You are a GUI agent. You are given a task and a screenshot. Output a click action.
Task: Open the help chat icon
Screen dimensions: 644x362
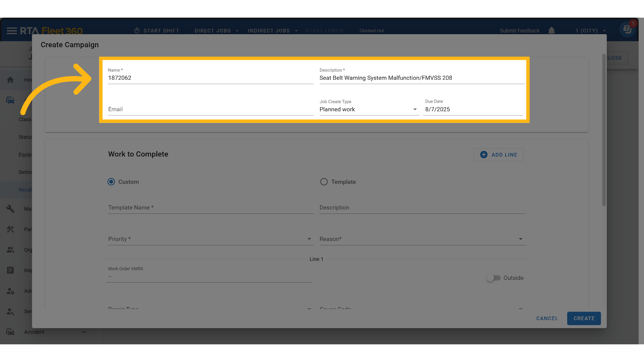click(x=627, y=30)
